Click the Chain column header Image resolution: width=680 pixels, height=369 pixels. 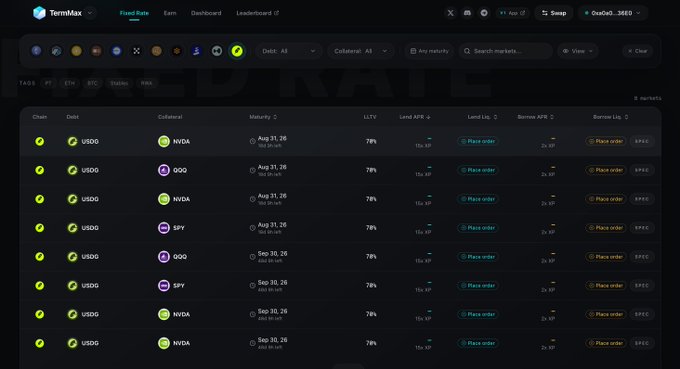click(x=39, y=117)
